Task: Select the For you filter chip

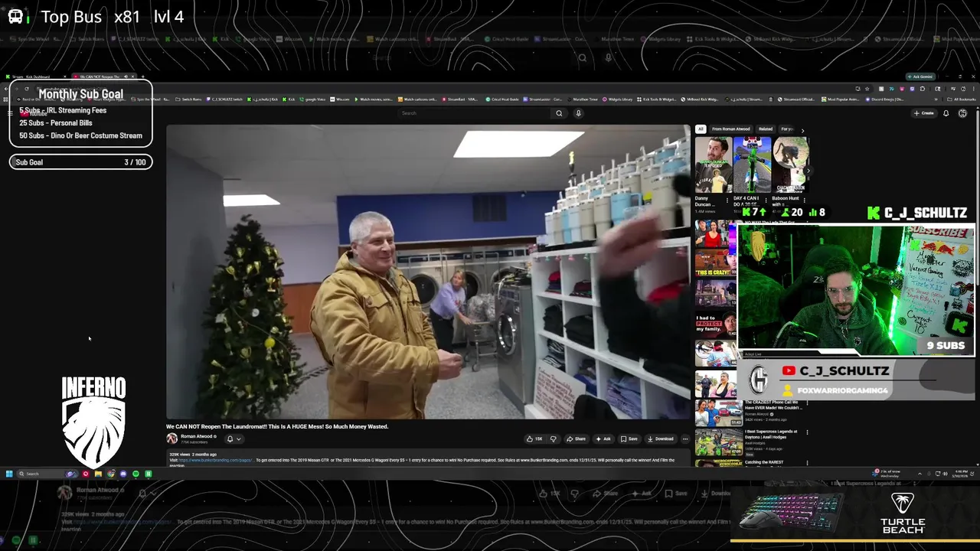Action: point(786,129)
